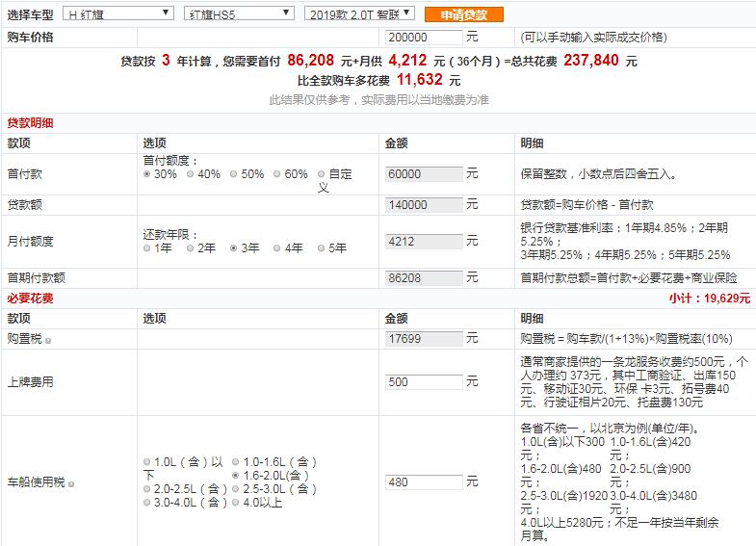Screen dimensions: 756x546
Task: Click the 购置税 field showing 17699
Action: 424,339
